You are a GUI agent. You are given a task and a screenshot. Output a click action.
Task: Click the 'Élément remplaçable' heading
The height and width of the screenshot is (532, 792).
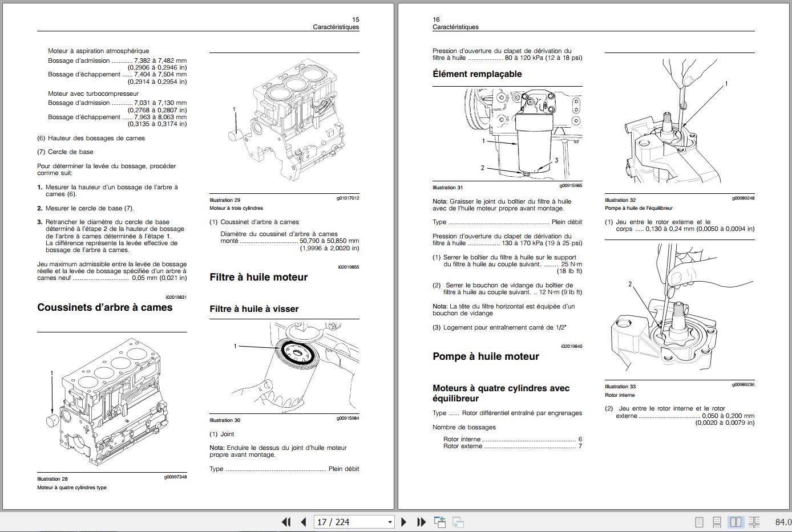click(x=477, y=74)
